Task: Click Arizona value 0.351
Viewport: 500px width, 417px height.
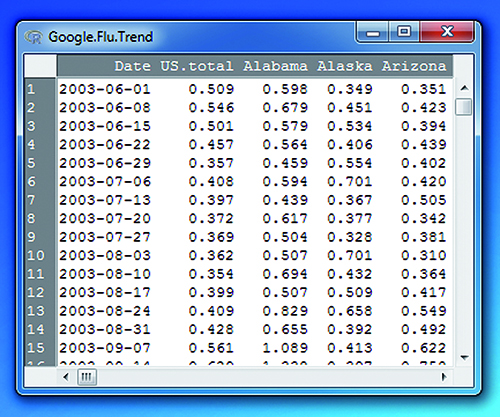Action: (x=424, y=89)
